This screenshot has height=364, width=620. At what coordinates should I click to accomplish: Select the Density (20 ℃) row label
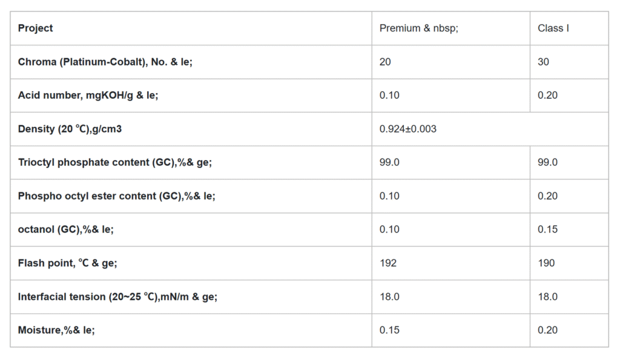coord(70,129)
